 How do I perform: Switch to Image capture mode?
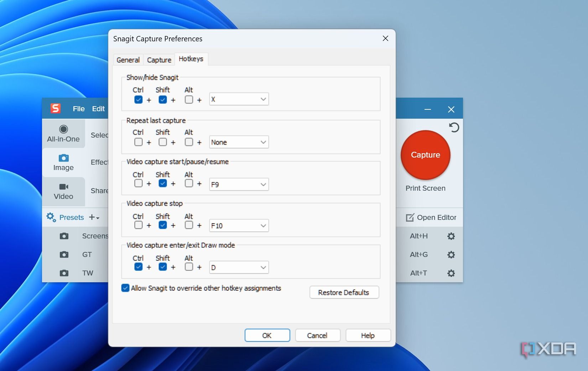tap(63, 162)
